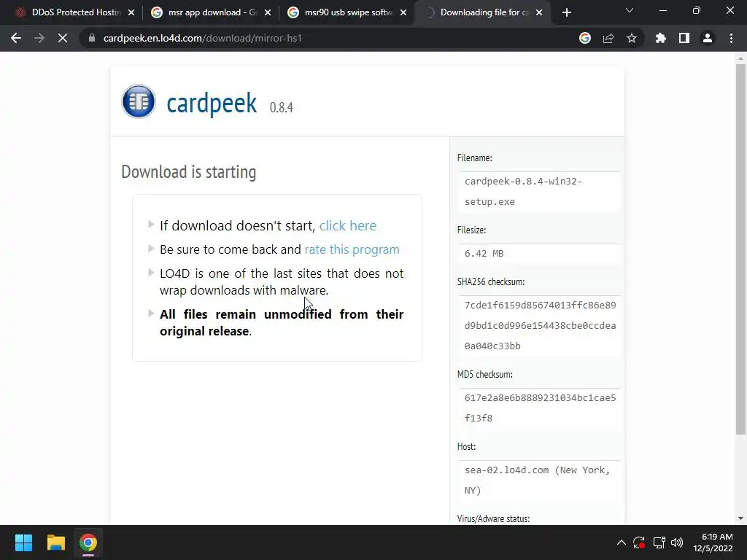Bookmark this page with the star
747x560 pixels.
pos(632,38)
